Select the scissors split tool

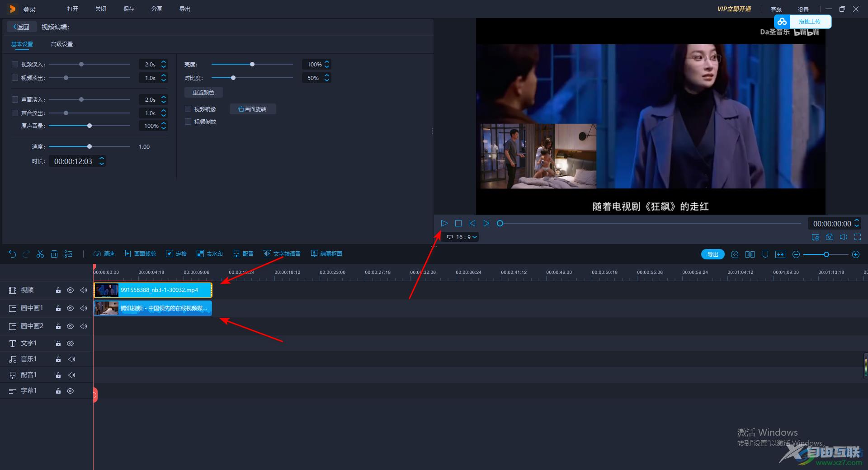[40, 254]
